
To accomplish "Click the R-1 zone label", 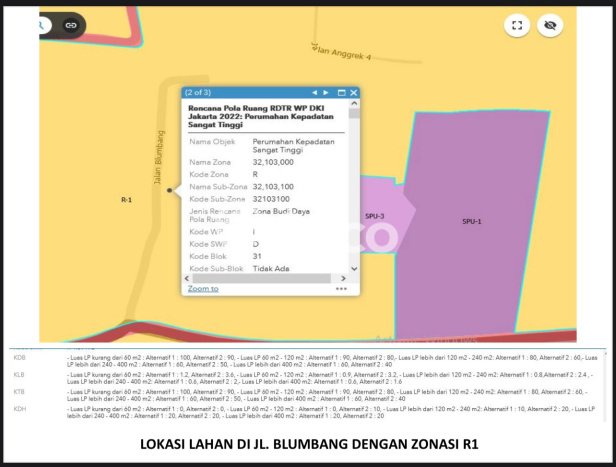I will (x=126, y=200).
